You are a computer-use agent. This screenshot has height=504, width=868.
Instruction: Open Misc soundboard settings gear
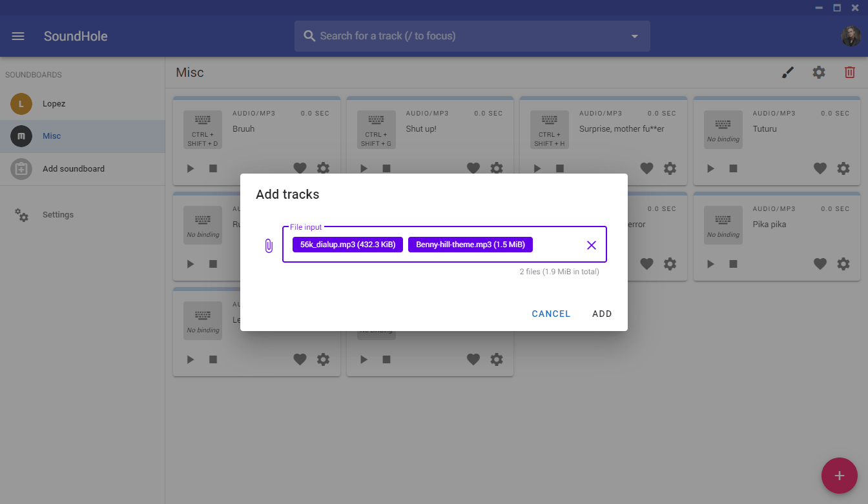819,72
